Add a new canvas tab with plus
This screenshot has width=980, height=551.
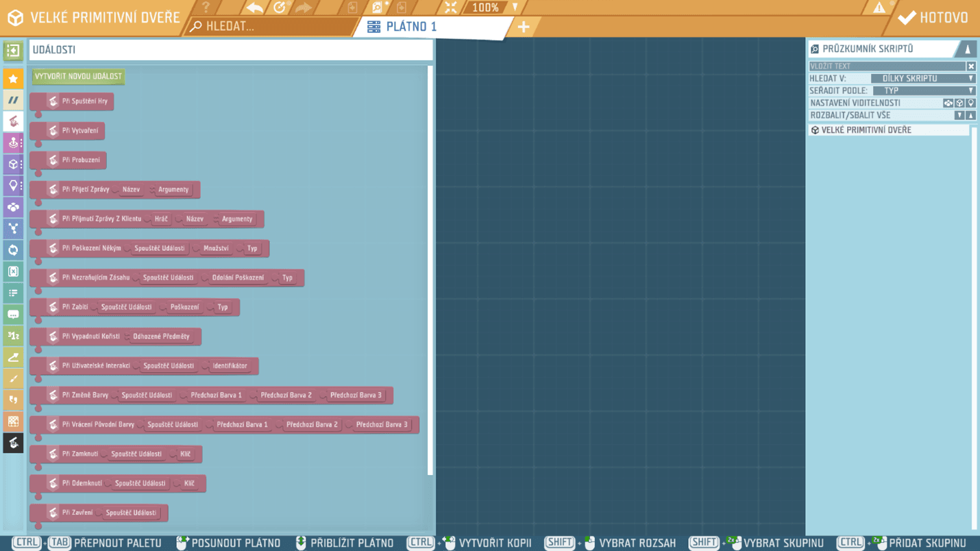[524, 27]
